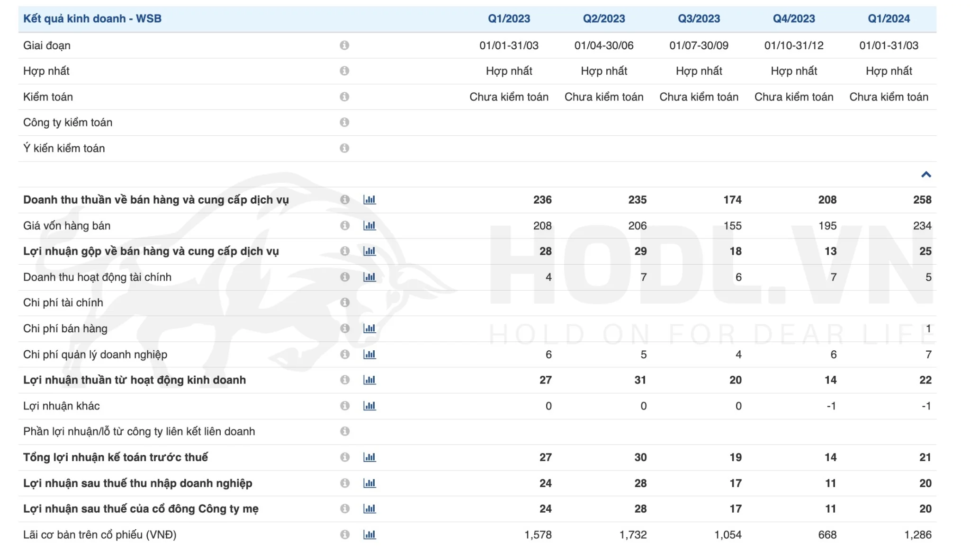The height and width of the screenshot is (560, 970).
Task: Click the Q1/2023 column header
Action: click(x=509, y=19)
